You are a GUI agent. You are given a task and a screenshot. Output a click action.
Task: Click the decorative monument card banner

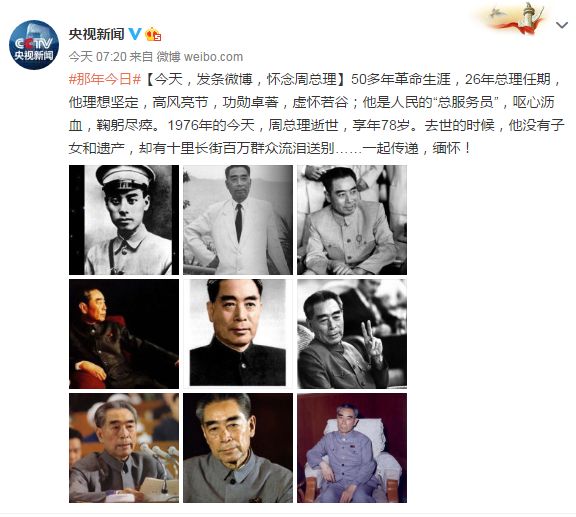pyautogui.click(x=512, y=18)
